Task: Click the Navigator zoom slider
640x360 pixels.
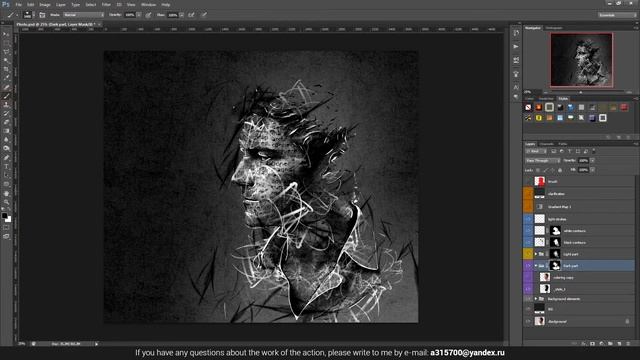Action: tap(581, 92)
